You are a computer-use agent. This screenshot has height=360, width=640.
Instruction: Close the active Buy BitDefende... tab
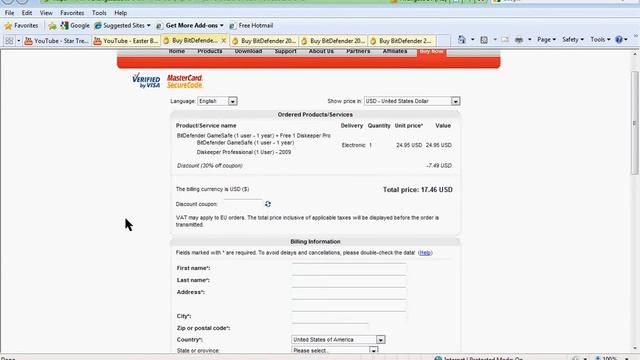[x=224, y=40]
